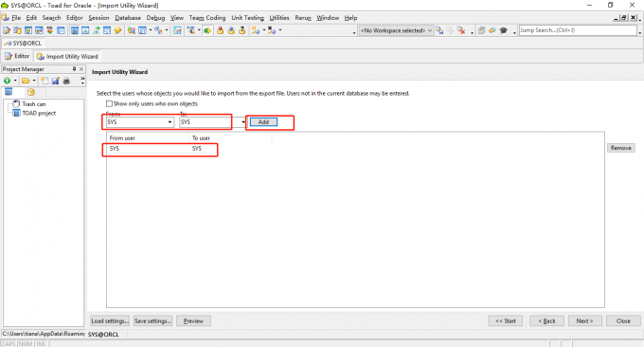Click the folder icon in Project Manager toolbar

tap(26, 81)
